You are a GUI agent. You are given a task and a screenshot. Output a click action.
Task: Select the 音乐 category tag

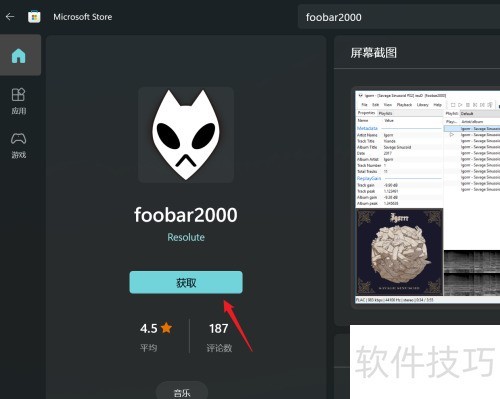pyautogui.click(x=182, y=391)
